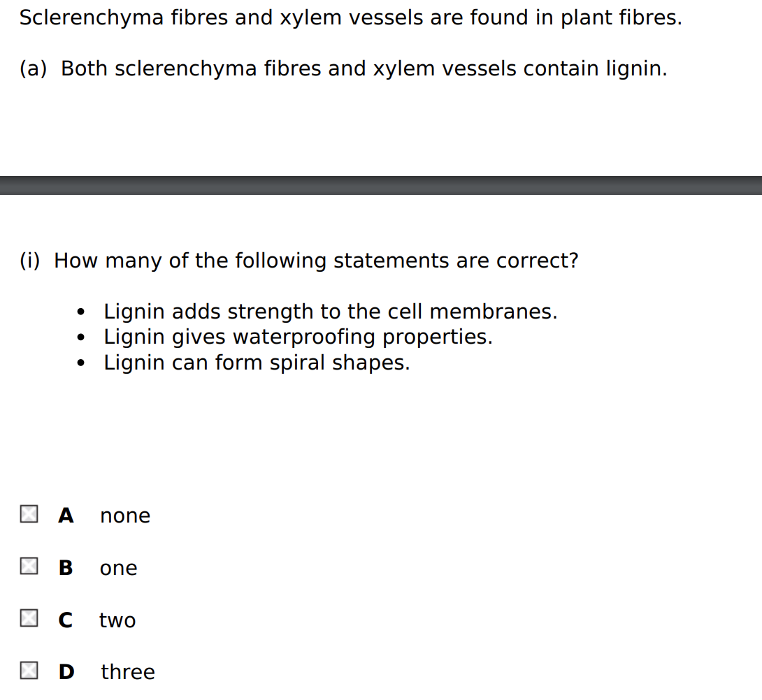
Task: Click the bold letter A label
Action: coord(66,516)
